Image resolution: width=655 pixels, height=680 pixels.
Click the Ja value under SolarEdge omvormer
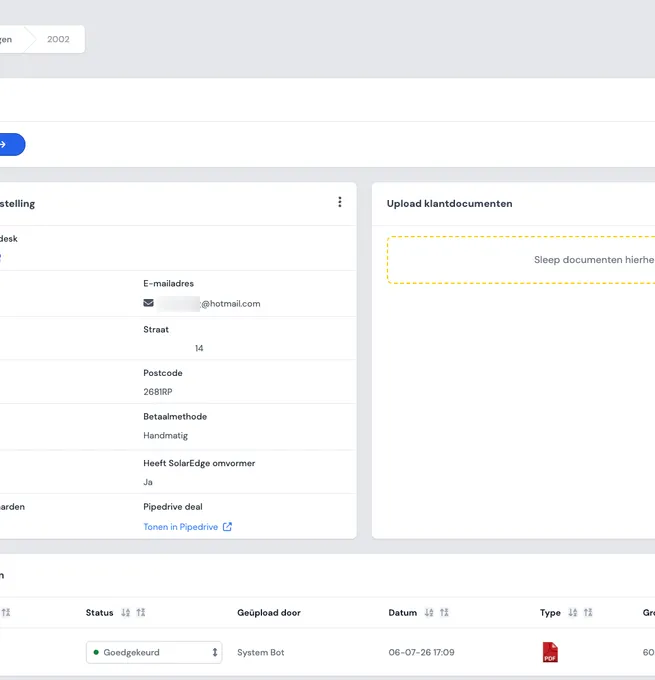(148, 482)
